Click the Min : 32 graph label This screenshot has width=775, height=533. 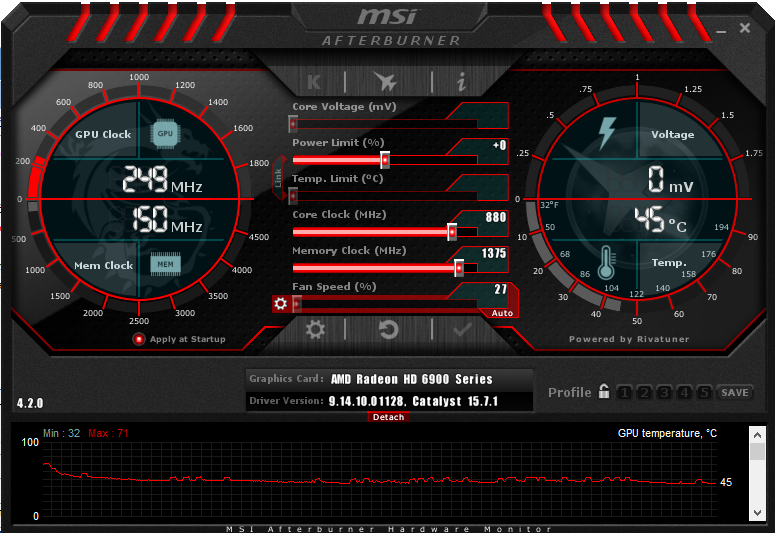tap(61, 433)
